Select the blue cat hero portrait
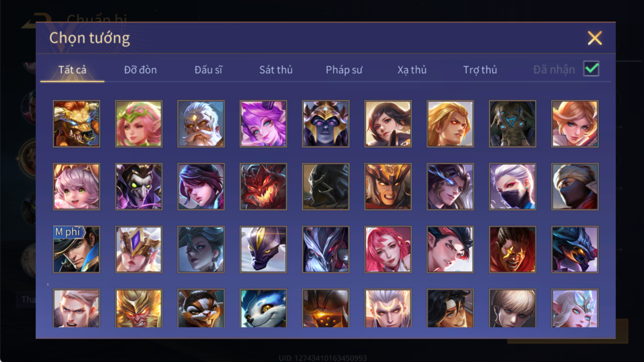This screenshot has width=644, height=362. tap(263, 309)
